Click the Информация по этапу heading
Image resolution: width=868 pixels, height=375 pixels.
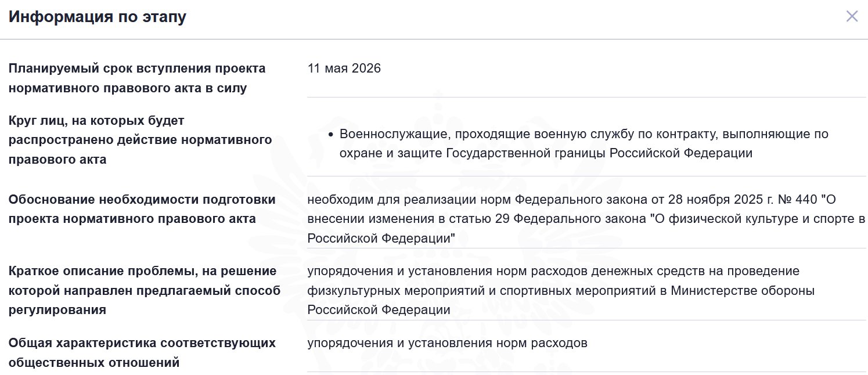pyautogui.click(x=98, y=17)
